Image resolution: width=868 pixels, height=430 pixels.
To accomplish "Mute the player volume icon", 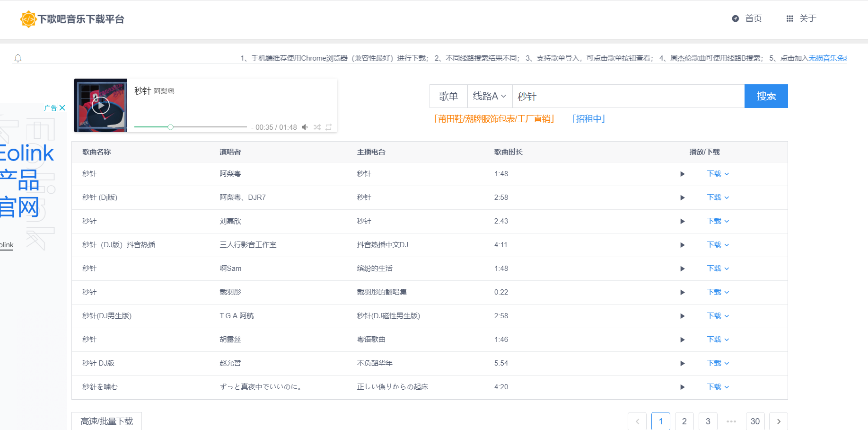I will pyautogui.click(x=305, y=127).
